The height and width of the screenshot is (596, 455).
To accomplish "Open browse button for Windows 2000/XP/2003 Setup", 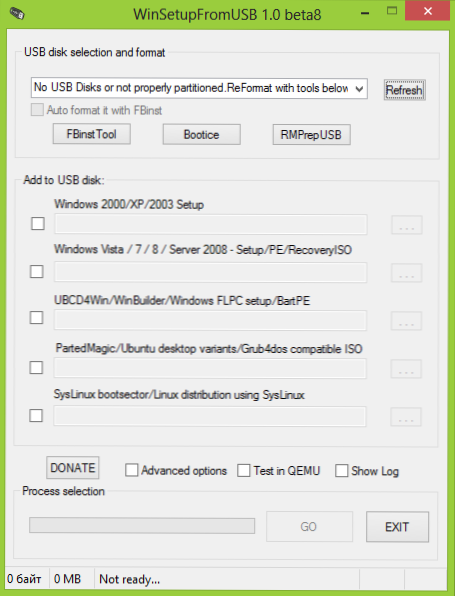I will [x=407, y=225].
